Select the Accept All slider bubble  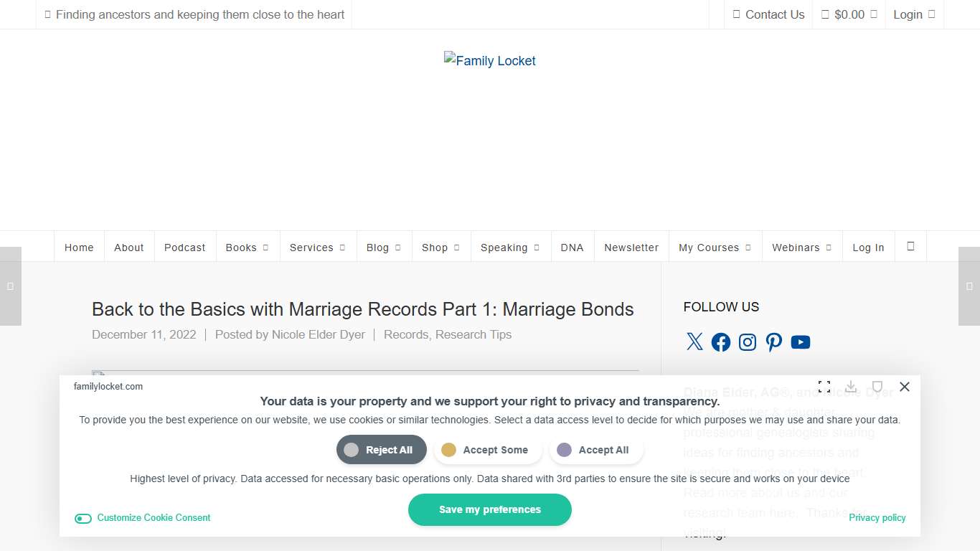[x=564, y=450]
